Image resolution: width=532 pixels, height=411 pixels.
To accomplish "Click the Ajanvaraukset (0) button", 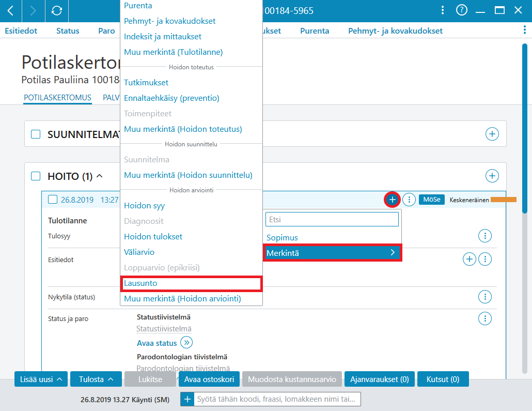I will click(380, 379).
